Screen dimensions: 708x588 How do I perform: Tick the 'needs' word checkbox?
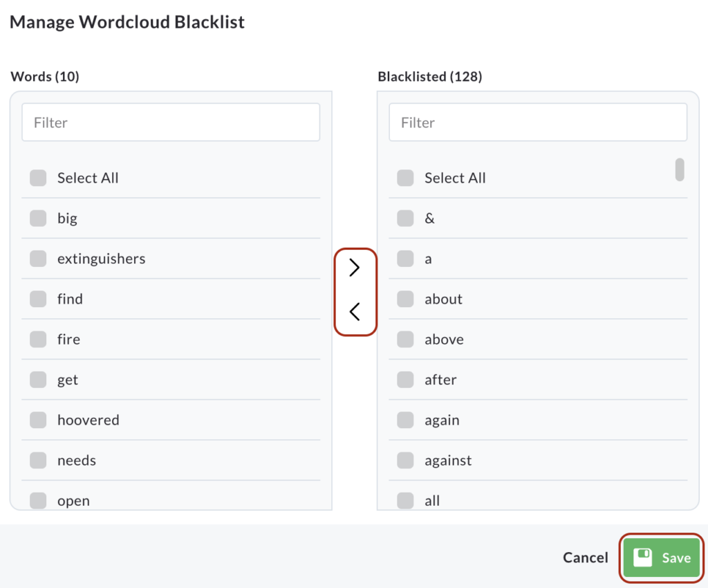click(38, 460)
